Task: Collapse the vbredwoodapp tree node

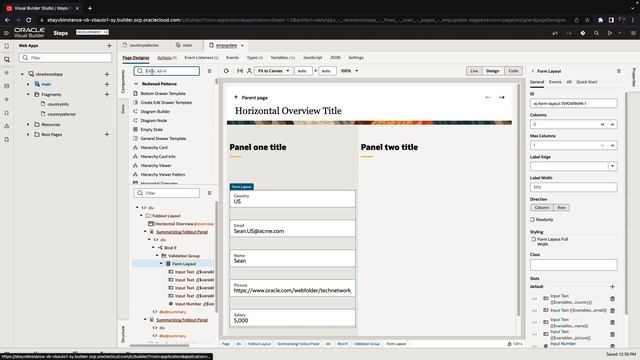Action: pos(22,74)
